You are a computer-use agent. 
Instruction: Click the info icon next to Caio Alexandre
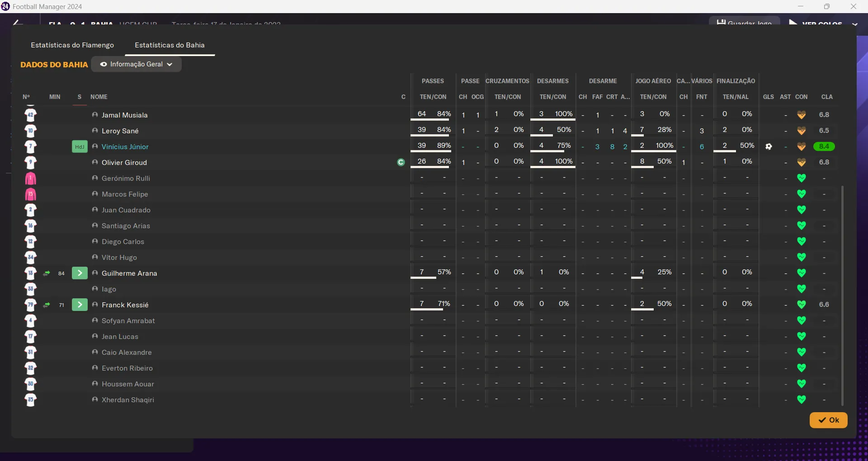(95, 352)
